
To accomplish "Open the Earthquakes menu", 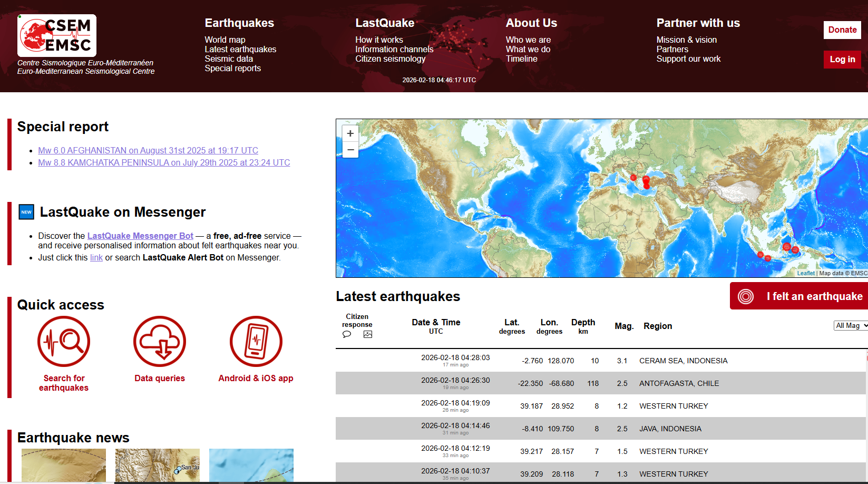I will coord(239,23).
